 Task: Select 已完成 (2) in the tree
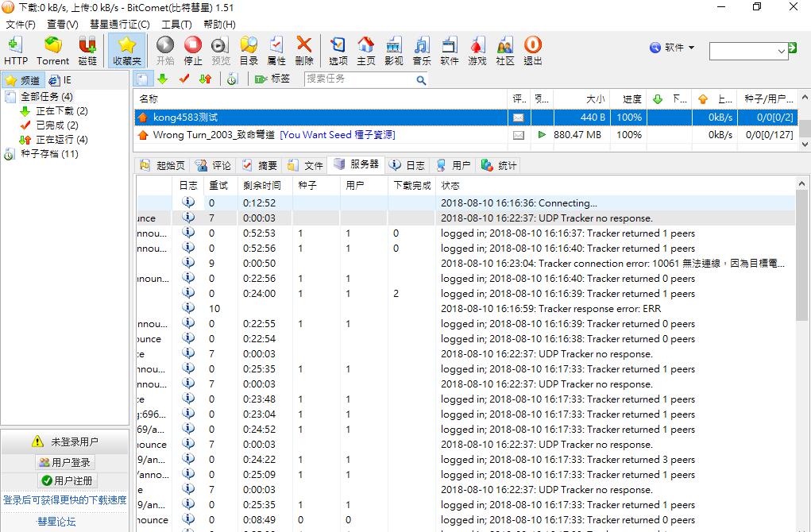point(57,125)
